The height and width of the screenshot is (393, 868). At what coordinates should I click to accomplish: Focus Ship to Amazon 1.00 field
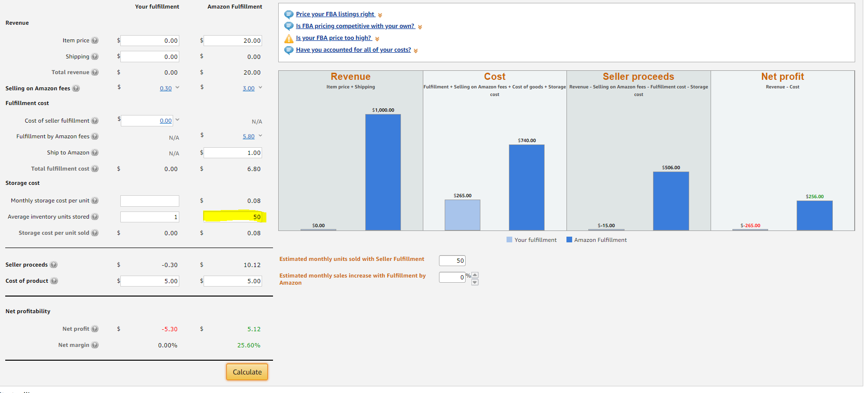coord(233,153)
